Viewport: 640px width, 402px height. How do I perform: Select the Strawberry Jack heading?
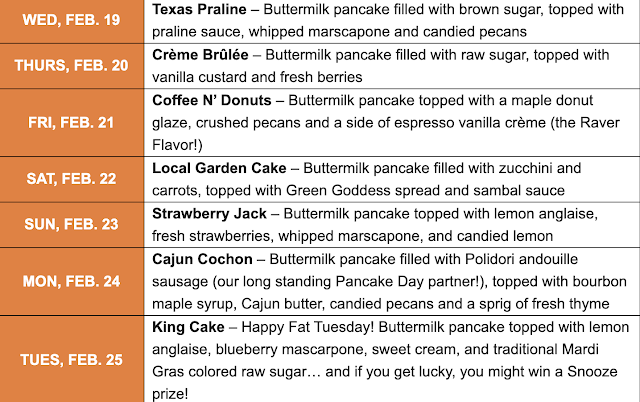pos(209,214)
